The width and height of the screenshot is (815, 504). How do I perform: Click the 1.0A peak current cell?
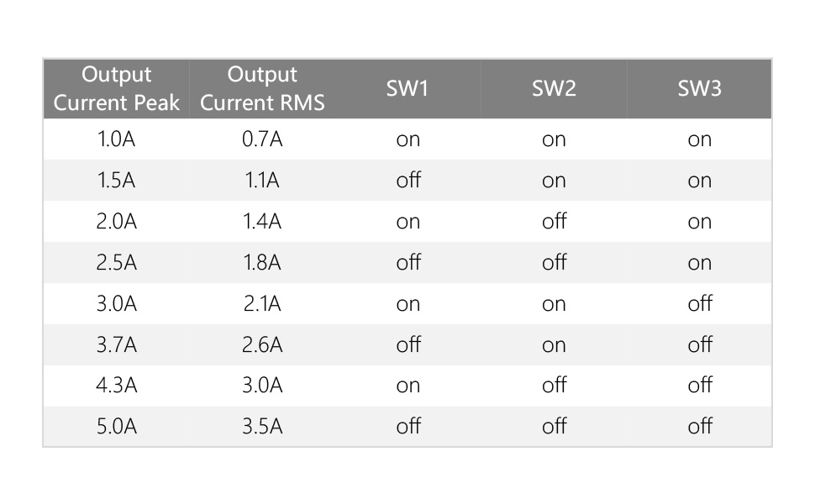[x=117, y=139]
